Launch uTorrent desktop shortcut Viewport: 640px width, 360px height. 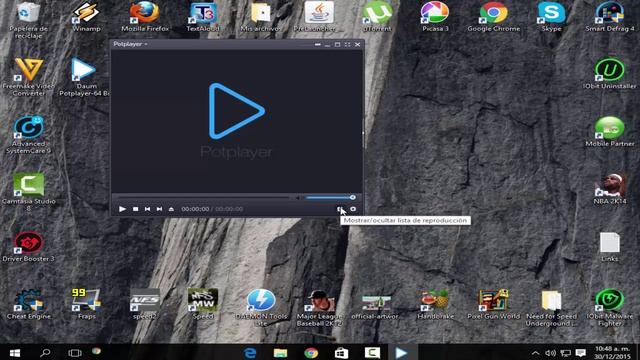click(x=377, y=17)
